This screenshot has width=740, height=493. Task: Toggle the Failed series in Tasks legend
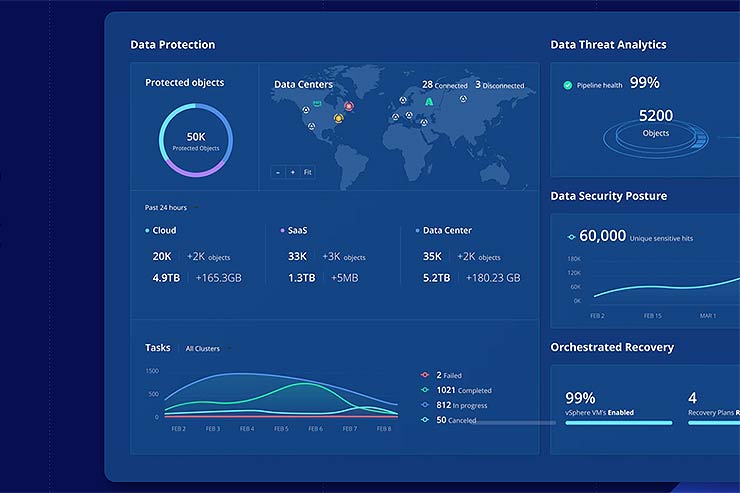[x=425, y=374]
